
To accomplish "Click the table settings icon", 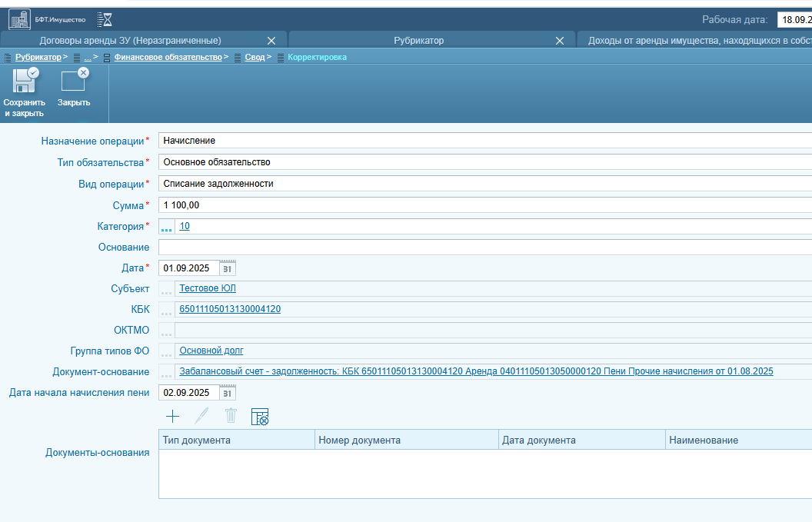I will (x=260, y=417).
